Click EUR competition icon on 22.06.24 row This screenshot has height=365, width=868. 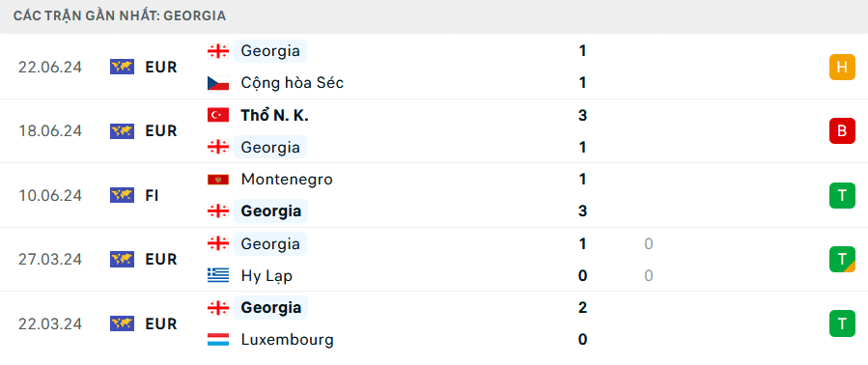[122, 67]
